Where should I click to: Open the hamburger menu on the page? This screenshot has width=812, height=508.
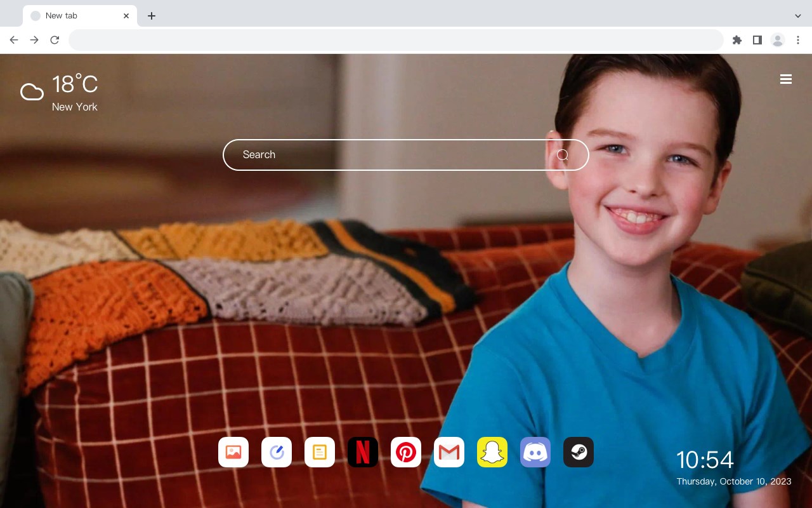point(786,79)
